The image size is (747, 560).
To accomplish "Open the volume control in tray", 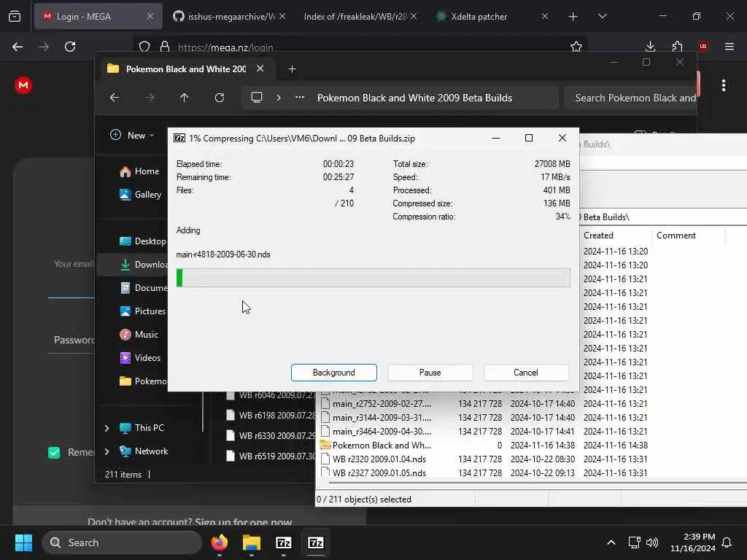I will pyautogui.click(x=652, y=542).
